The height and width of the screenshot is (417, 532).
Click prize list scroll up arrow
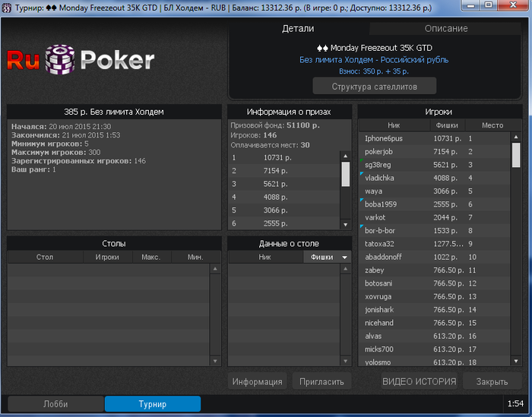[345, 156]
